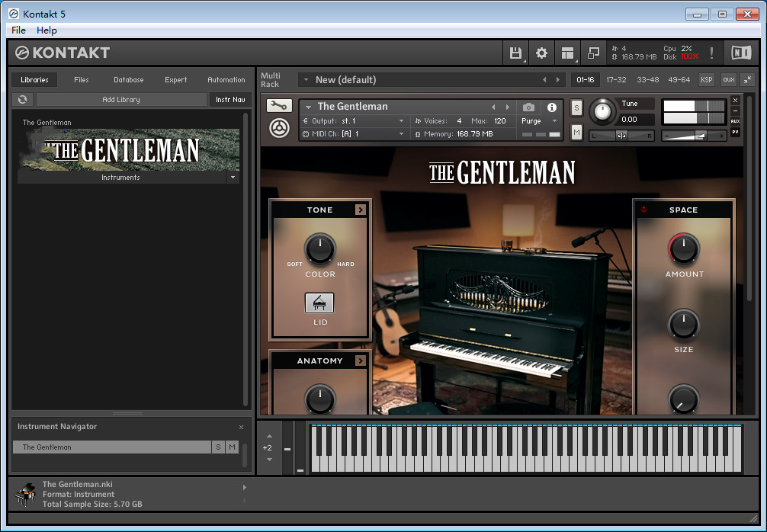Click the minimize rack arrows icon

pos(747,80)
